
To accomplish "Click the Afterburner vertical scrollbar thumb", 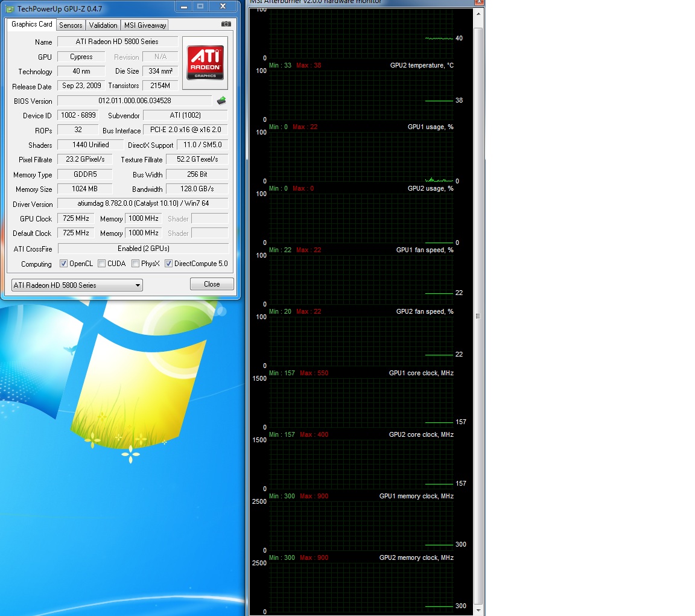I will coord(478,316).
